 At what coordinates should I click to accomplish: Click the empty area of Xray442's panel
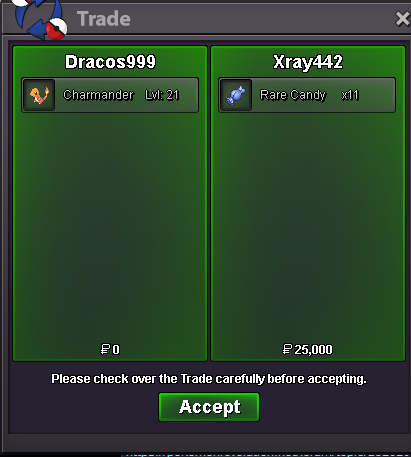click(308, 227)
